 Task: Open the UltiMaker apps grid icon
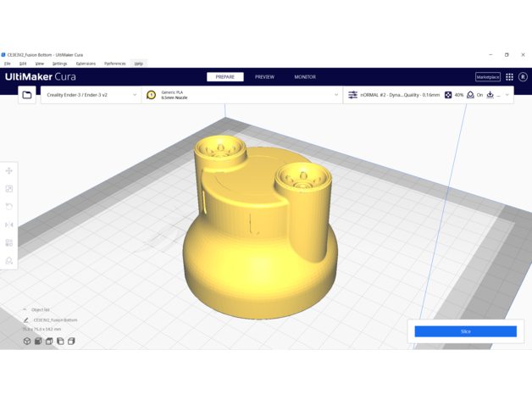[x=509, y=77]
